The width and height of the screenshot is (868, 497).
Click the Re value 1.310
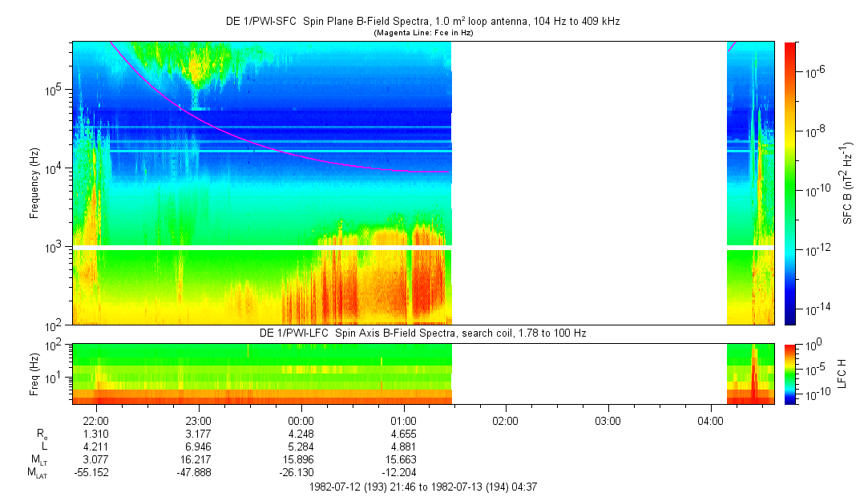[x=96, y=434]
